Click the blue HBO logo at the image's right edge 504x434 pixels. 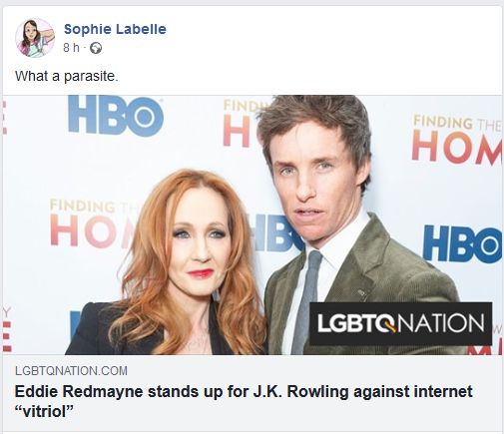462,243
